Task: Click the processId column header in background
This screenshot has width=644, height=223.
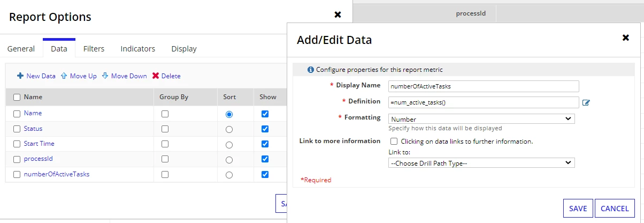Action: [x=471, y=13]
